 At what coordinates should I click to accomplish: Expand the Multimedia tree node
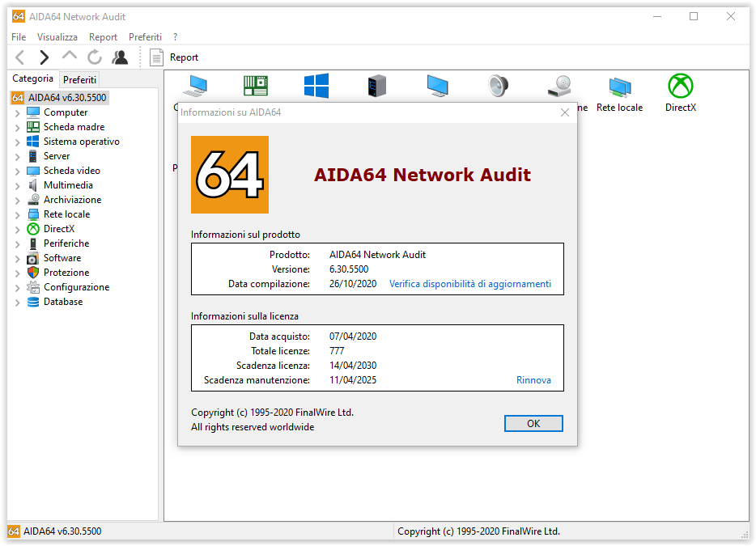click(x=17, y=186)
